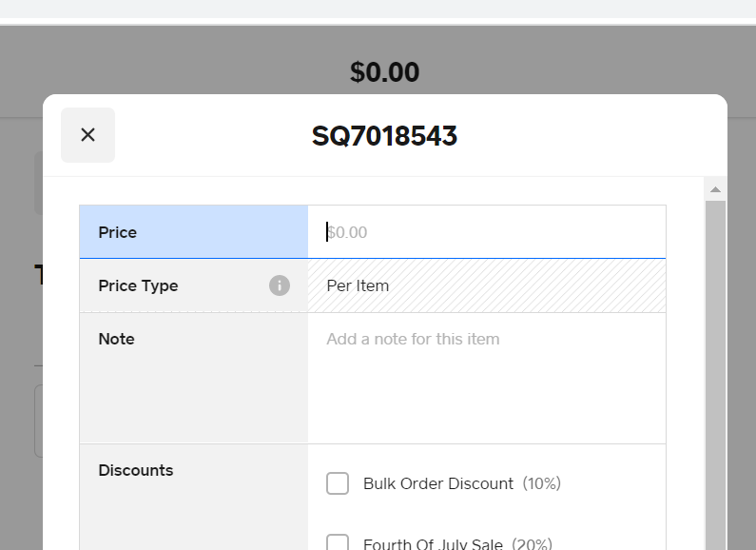Select the Per Item price type field

click(x=486, y=285)
